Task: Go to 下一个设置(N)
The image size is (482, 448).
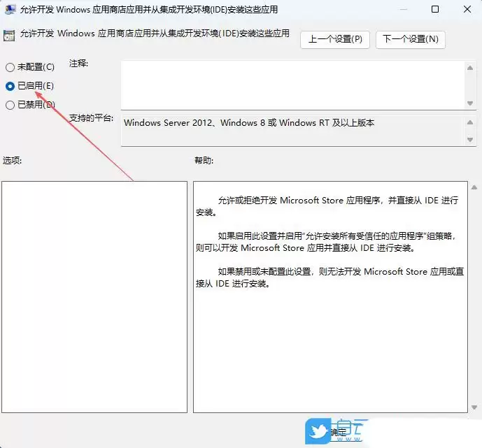Action: coord(411,39)
